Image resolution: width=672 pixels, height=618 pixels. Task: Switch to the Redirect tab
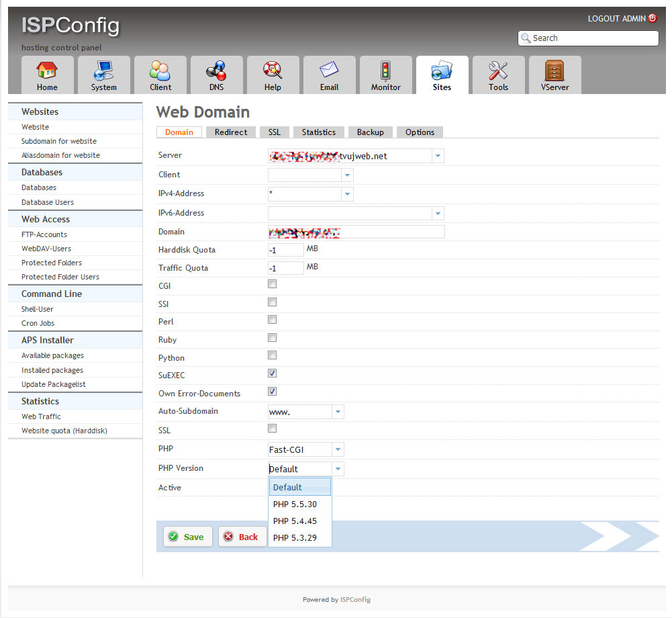[x=231, y=132]
